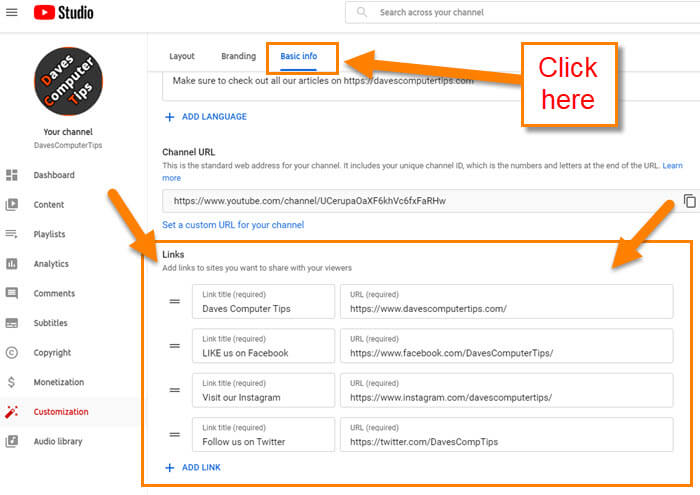Click the Dashboard sidebar icon
The height and width of the screenshot is (495, 700).
(12, 175)
